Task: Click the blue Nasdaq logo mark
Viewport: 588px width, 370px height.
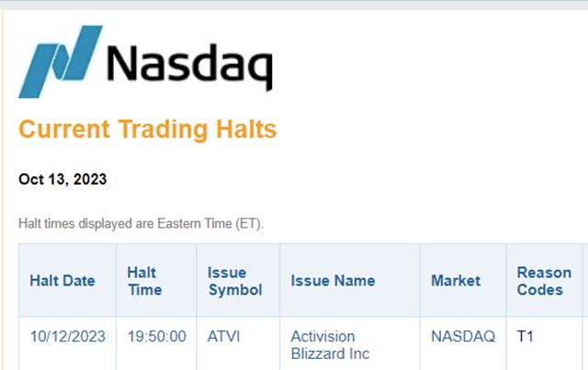Action: pyautogui.click(x=61, y=61)
